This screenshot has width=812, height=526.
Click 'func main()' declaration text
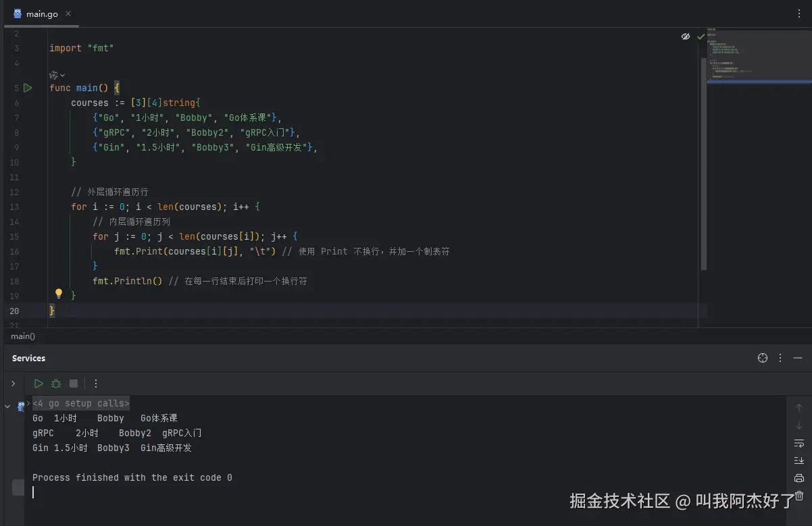pos(79,88)
